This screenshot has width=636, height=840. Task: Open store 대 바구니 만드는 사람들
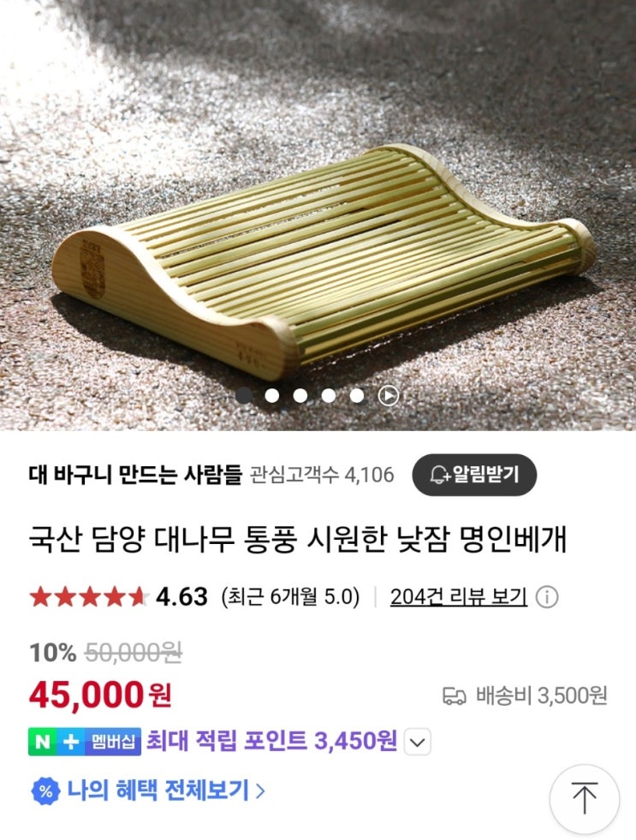coord(135,475)
